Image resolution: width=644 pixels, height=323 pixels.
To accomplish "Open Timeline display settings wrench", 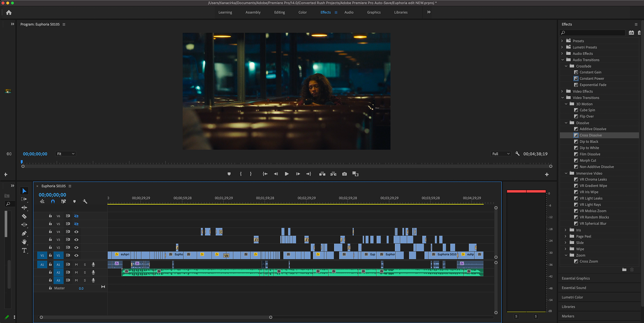I will pos(85,201).
